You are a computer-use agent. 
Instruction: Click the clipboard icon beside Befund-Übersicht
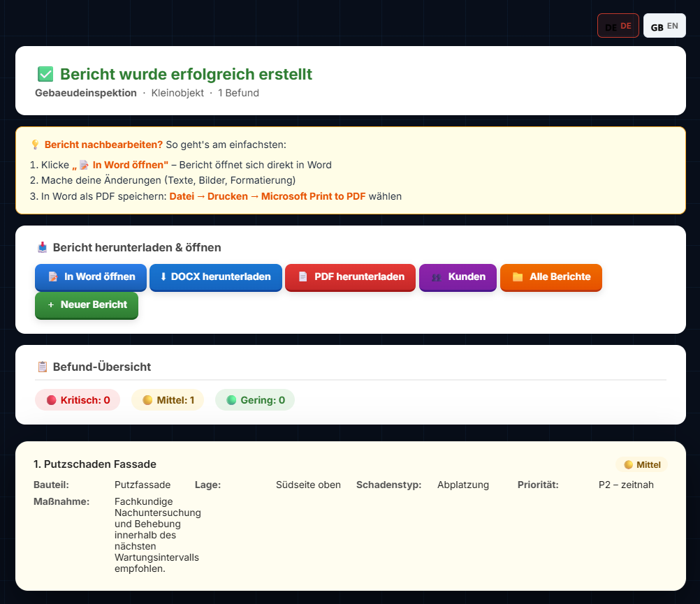(43, 367)
